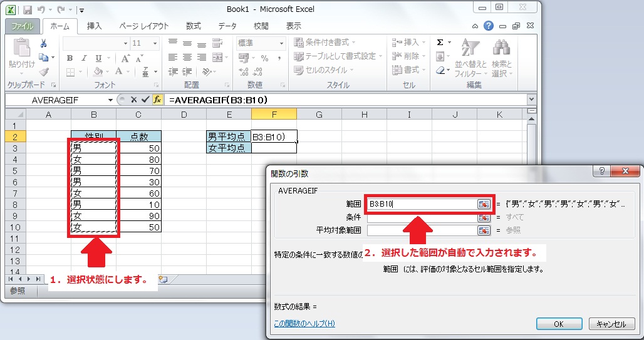
Task: Switch to the 数式 ribbon tab
Action: (x=193, y=26)
